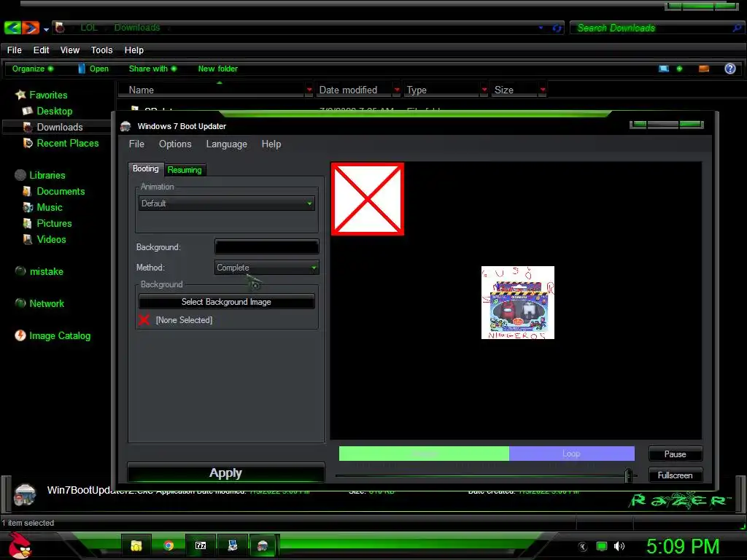The image size is (747, 560).
Task: Expand the Organize dropdown in Explorer
Action: [32, 69]
